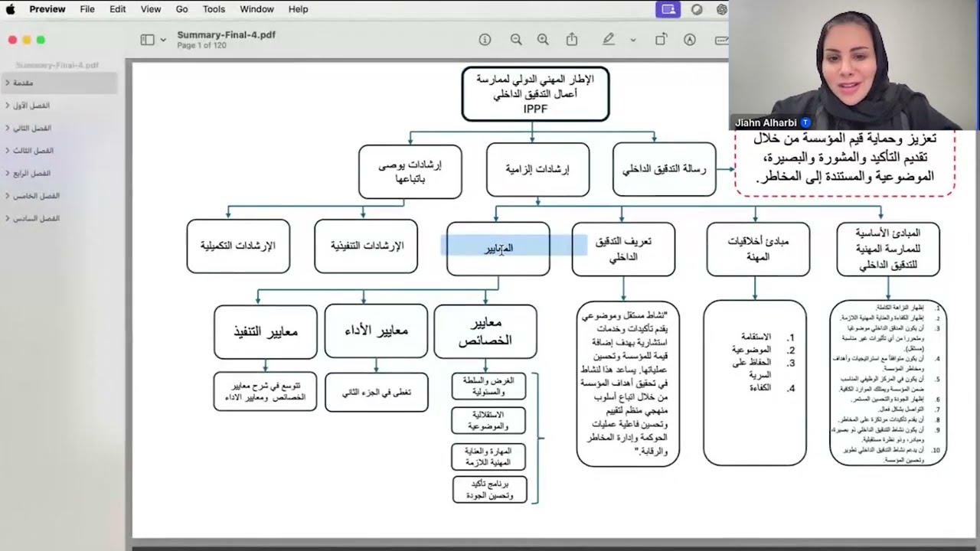The width and height of the screenshot is (980, 551).
Task: Expand الفصل الخامس chapter chevron
Action: point(7,196)
